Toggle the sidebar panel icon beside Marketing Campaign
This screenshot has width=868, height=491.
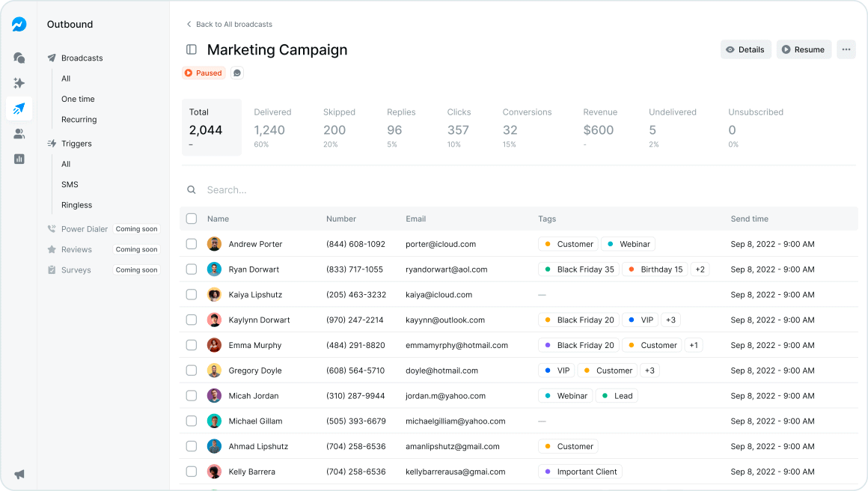pyautogui.click(x=192, y=50)
